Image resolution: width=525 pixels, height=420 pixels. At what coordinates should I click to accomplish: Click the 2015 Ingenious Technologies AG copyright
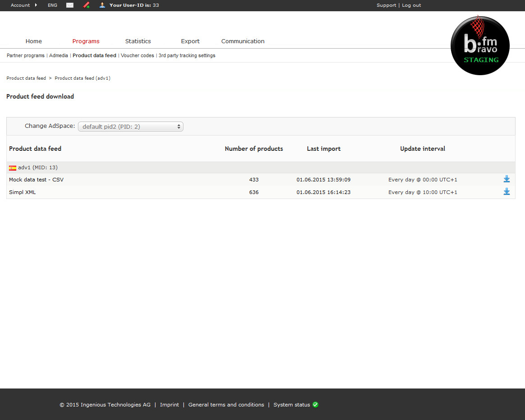(x=105, y=405)
